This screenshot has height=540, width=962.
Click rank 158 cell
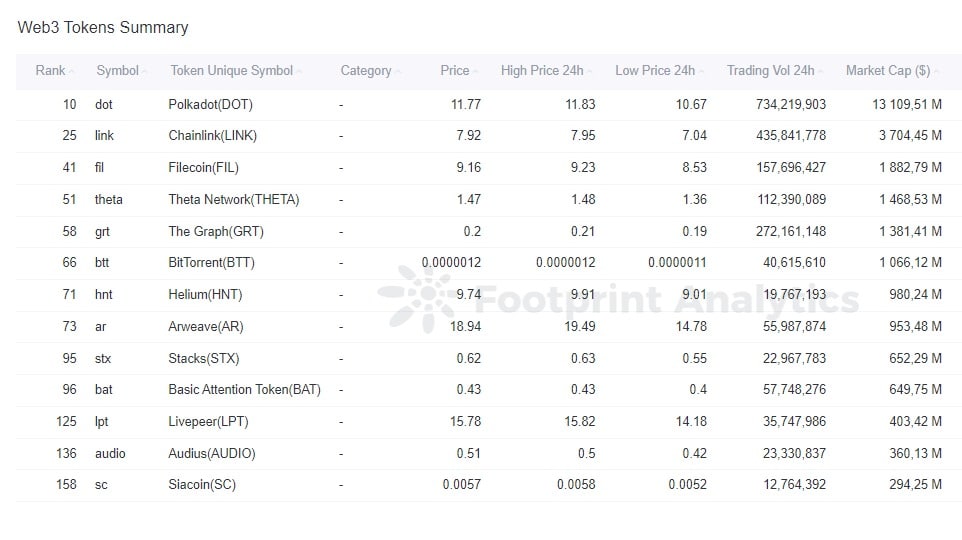(66, 485)
